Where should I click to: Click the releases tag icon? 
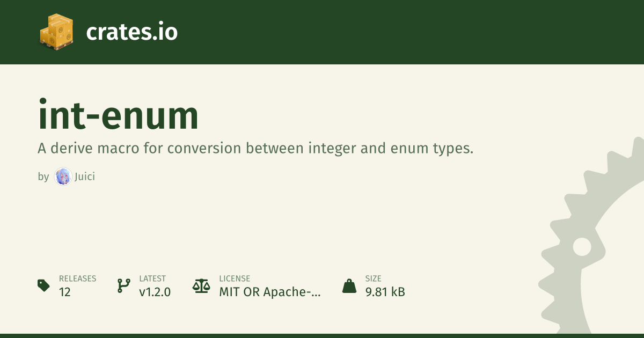pos(44,285)
